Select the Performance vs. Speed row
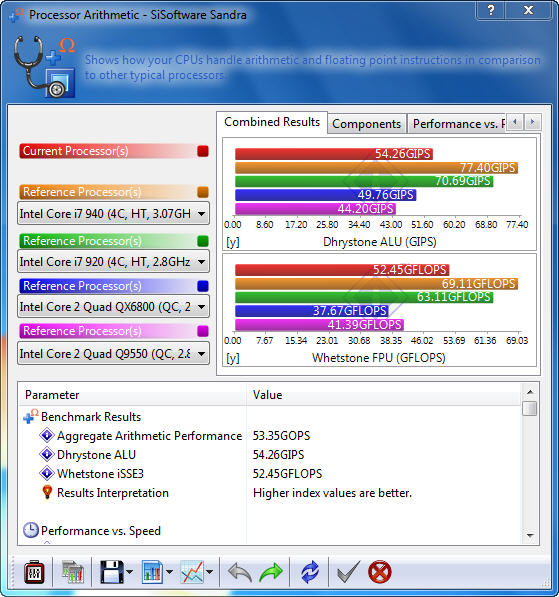This screenshot has height=597, width=559. point(101,531)
